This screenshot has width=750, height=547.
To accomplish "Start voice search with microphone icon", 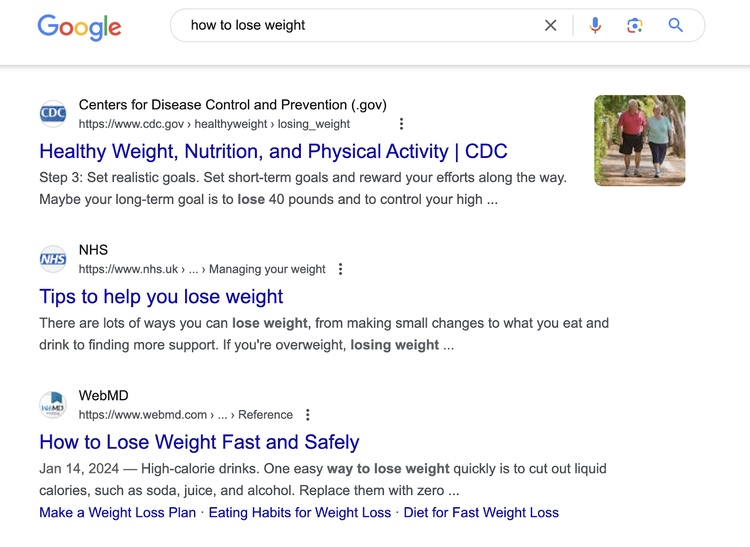I will point(595,25).
